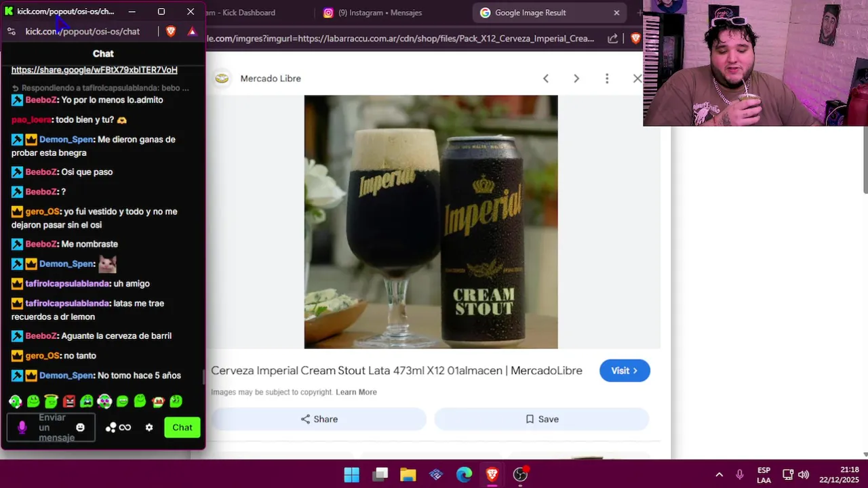Click the popout kick.com address bar

click(x=83, y=31)
